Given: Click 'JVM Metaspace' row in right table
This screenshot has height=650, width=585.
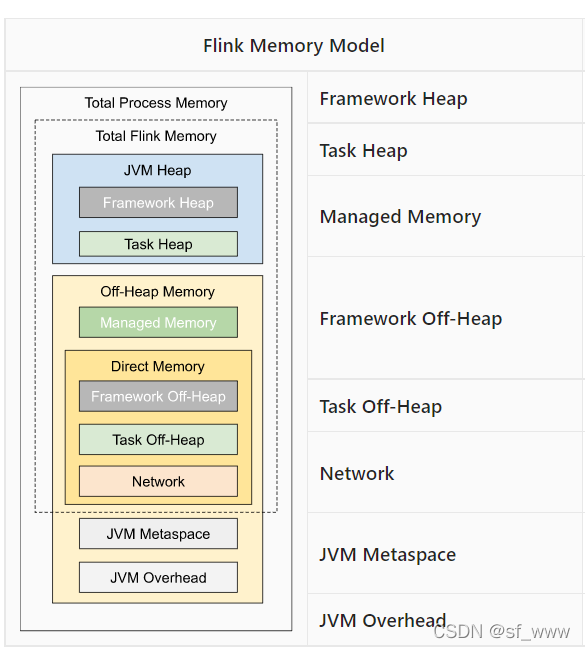Looking at the screenshot, I should [446, 554].
